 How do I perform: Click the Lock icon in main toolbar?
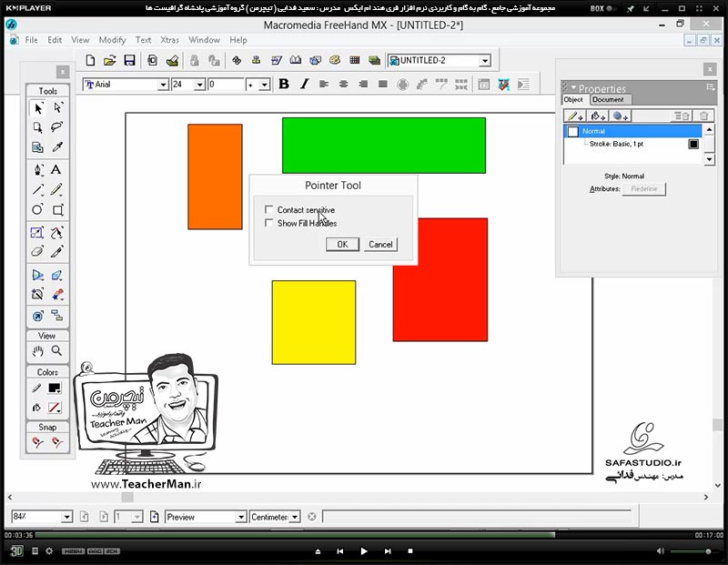195,60
